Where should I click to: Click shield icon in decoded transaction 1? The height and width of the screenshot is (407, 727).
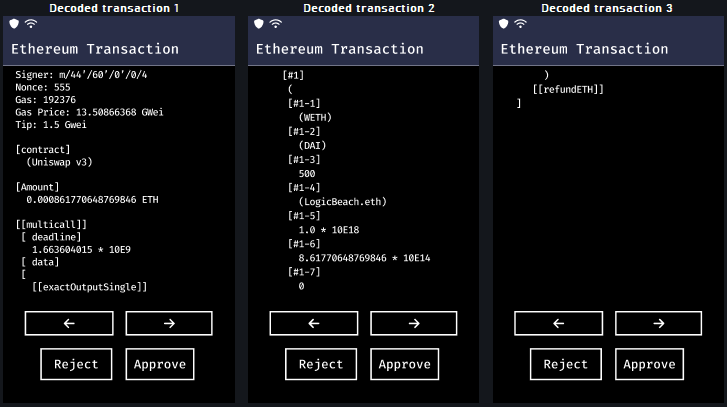[x=14, y=23]
